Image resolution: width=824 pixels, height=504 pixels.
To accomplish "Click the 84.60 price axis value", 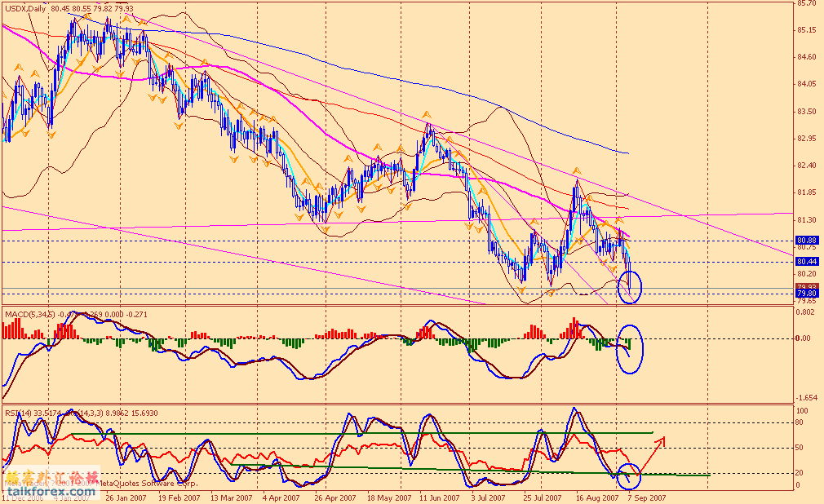I will tap(807, 57).
